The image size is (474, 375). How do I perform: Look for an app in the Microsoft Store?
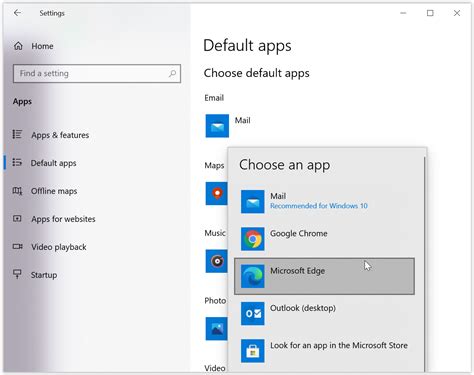tap(324, 351)
